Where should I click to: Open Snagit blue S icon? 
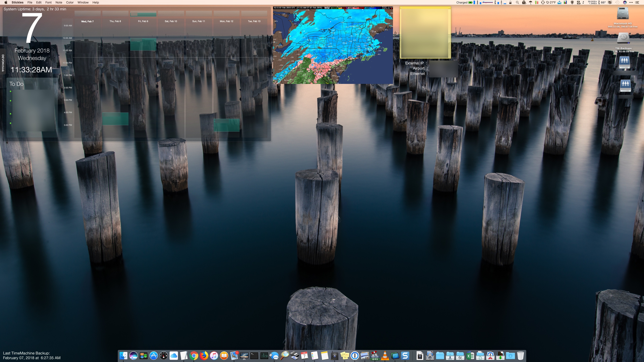pyautogui.click(x=405, y=356)
